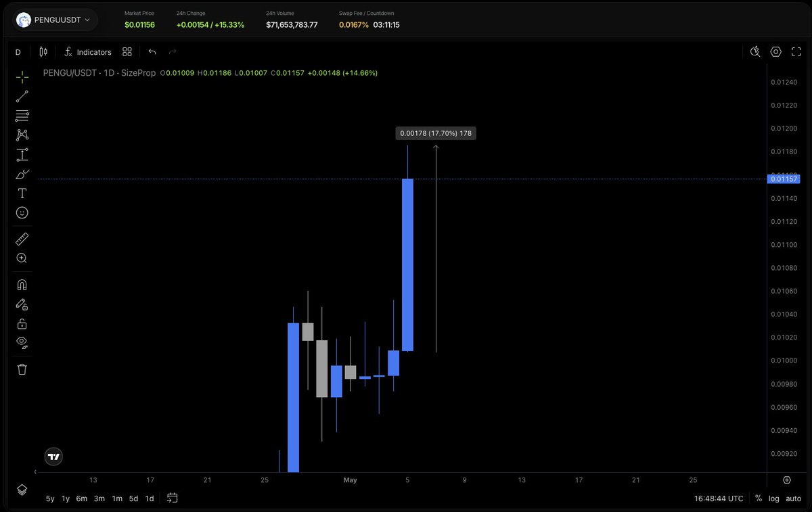
Task: Click the 24h Change value +15.33%
Action: click(x=230, y=25)
